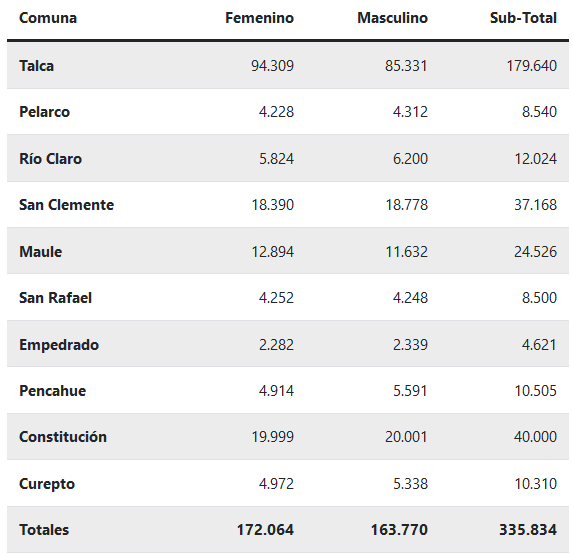
Task: Click total Femenino value 172.064
Action: pyautogui.click(x=265, y=530)
